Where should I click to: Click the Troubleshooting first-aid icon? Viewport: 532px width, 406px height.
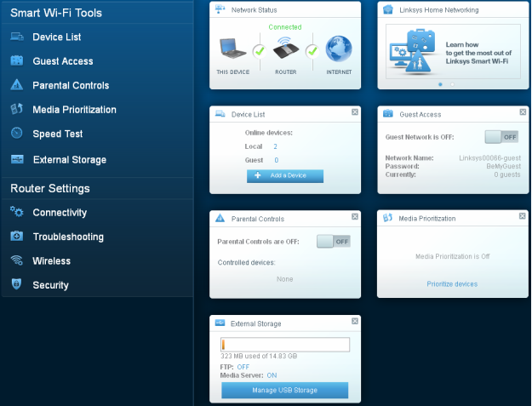(17, 236)
